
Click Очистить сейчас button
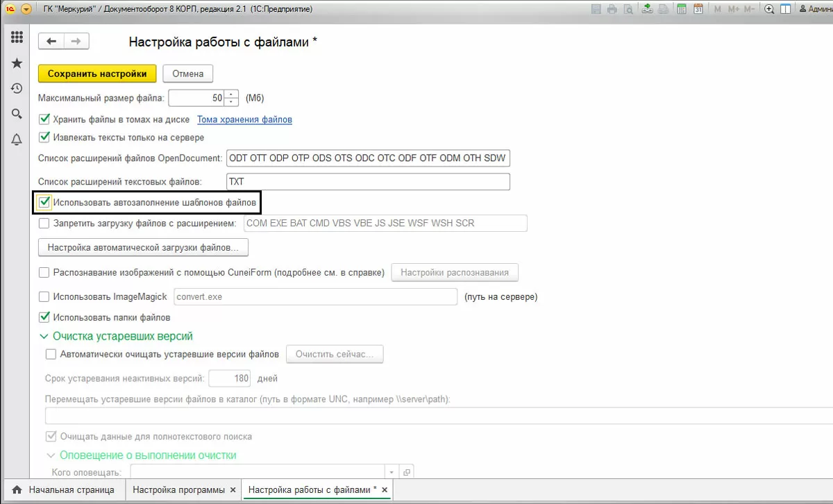[x=335, y=354]
